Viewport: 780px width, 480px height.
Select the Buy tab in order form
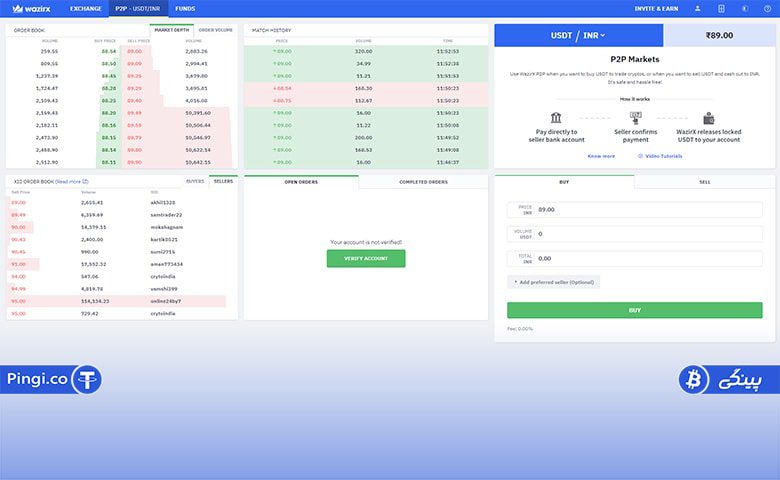564,182
